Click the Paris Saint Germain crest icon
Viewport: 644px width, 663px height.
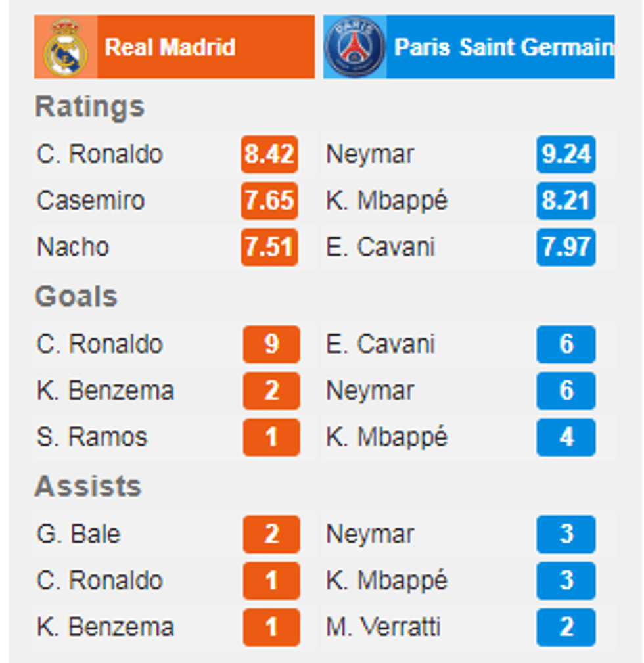point(355,47)
